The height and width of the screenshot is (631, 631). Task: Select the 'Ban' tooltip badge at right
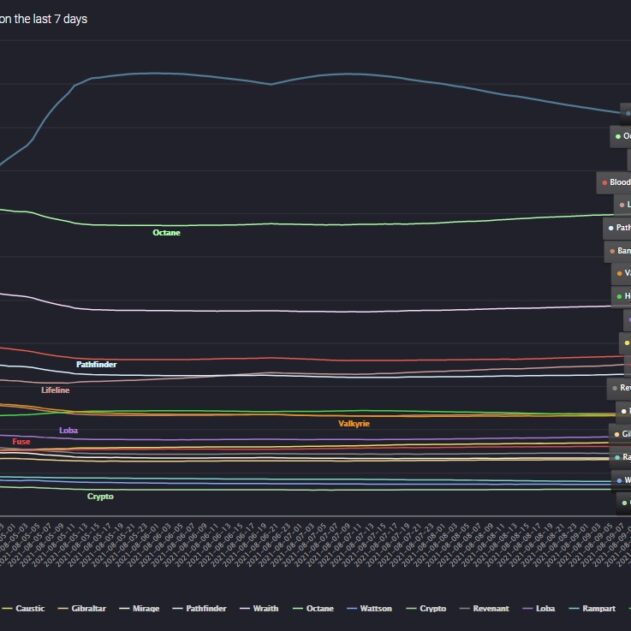617,251
